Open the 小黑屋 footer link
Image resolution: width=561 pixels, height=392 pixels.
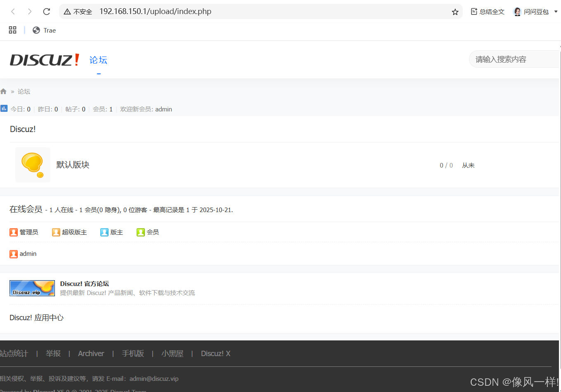(x=172, y=354)
